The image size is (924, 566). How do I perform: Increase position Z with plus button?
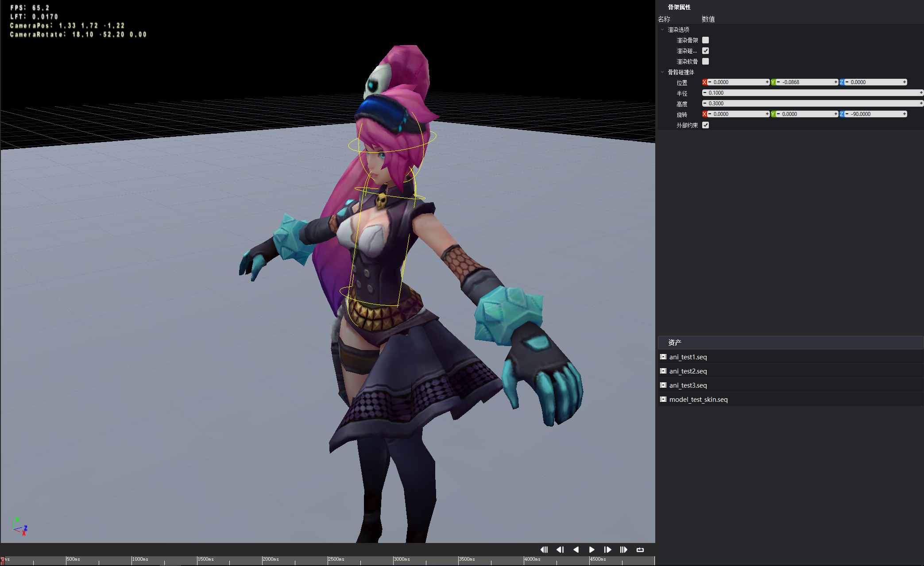(x=905, y=82)
